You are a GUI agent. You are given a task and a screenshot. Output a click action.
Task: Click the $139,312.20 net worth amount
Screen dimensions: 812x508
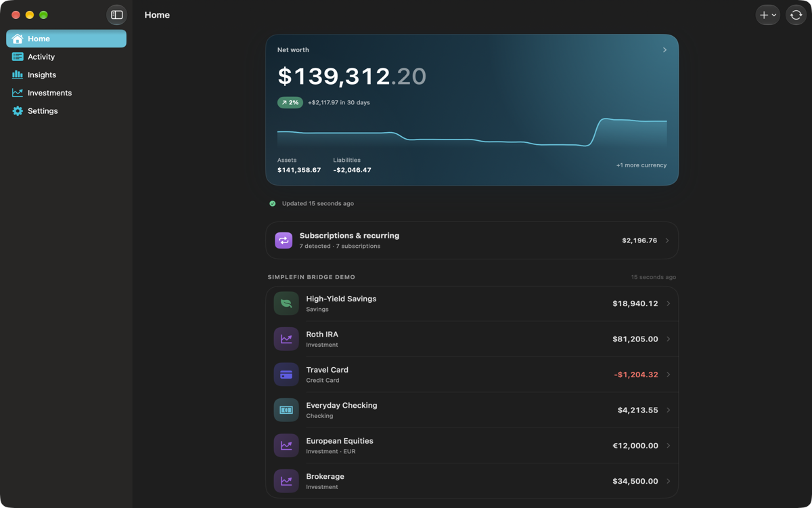click(352, 76)
